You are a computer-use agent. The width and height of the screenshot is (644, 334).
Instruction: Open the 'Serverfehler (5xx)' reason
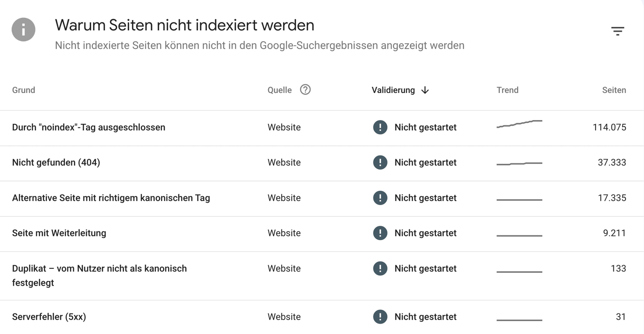(x=322, y=317)
